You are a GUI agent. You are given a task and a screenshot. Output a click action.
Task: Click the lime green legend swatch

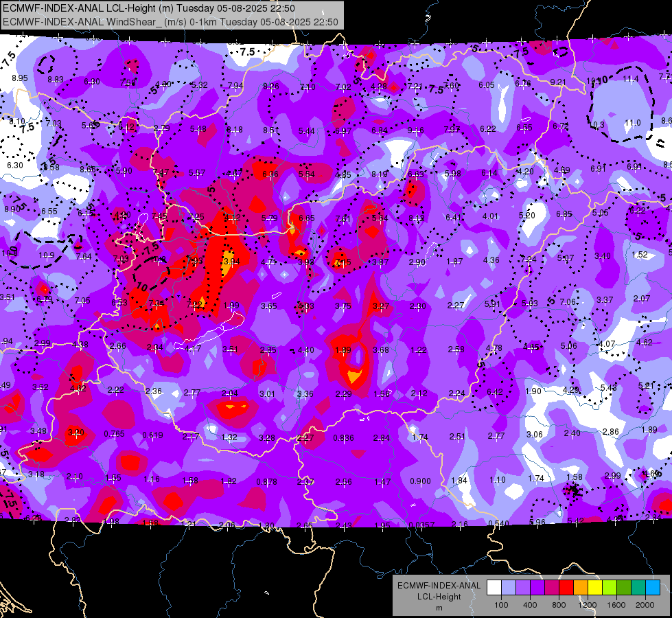(x=610, y=588)
